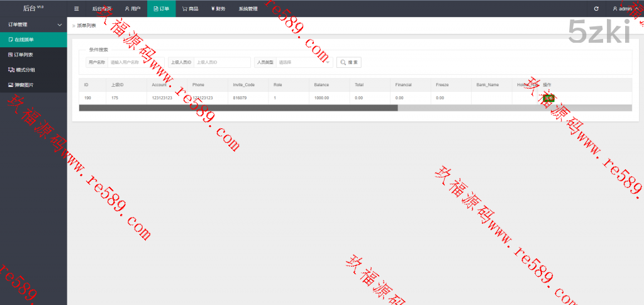Toggle the sidebar collapse hamburger icon

[76, 9]
